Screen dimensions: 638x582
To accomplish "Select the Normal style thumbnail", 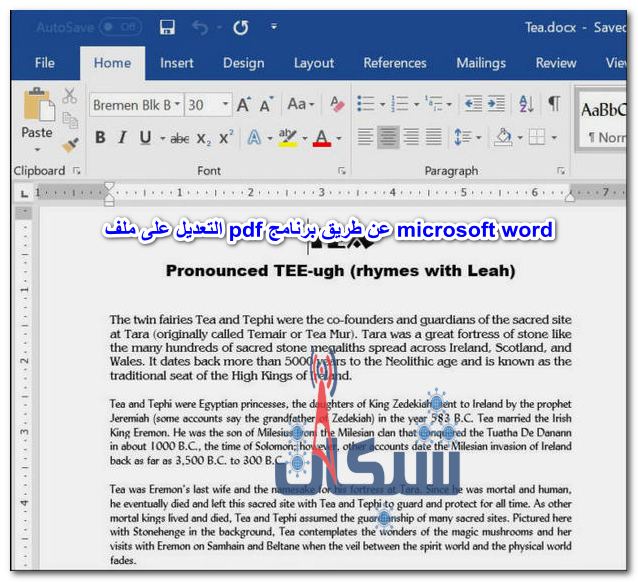I will coord(606,120).
